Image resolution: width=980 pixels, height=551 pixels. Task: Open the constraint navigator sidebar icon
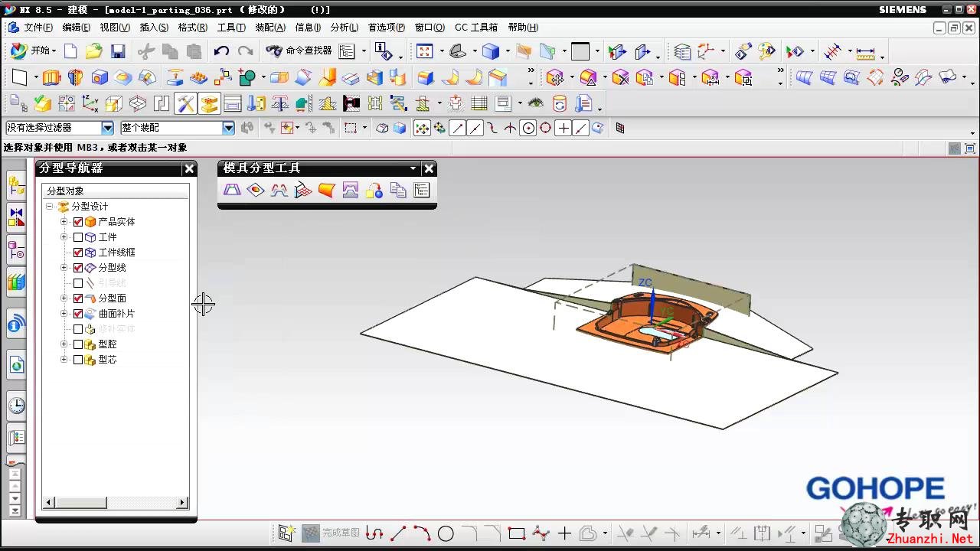(x=16, y=217)
